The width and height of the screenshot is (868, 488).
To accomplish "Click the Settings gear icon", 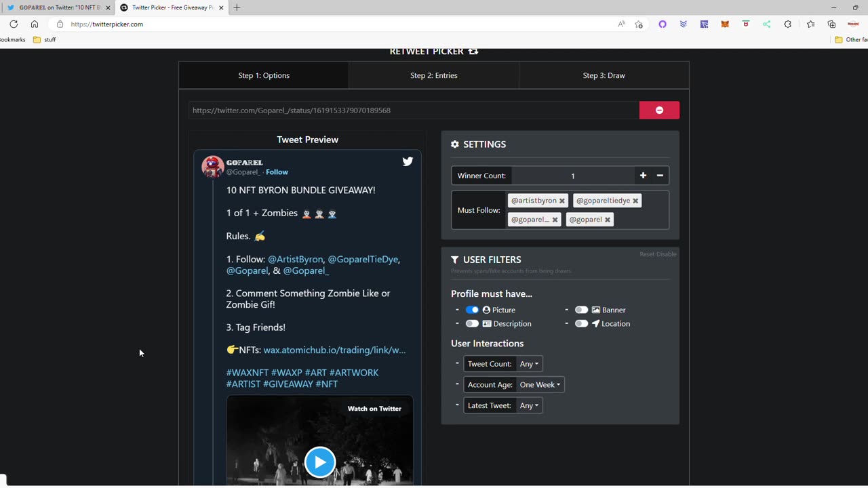I will [x=455, y=144].
